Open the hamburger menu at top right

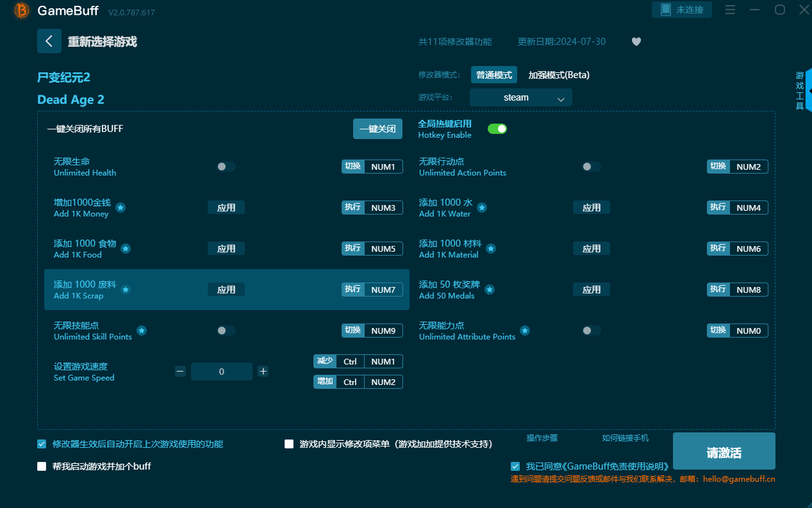[730, 10]
